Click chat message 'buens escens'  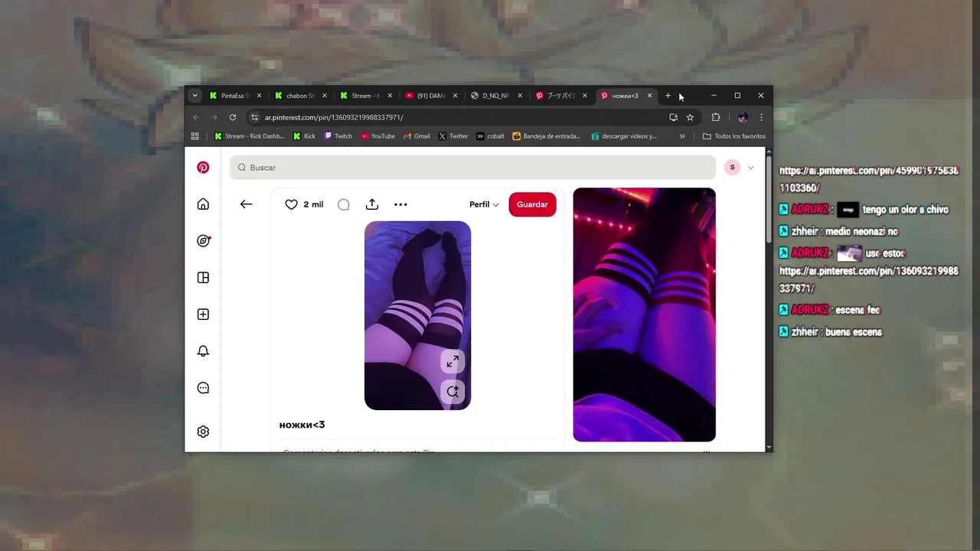[854, 332]
